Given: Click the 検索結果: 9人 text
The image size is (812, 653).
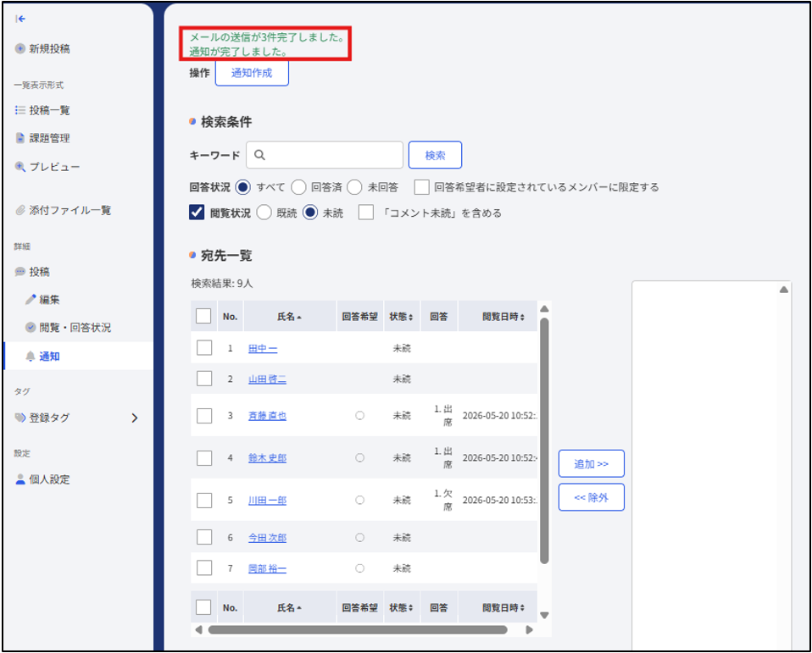Looking at the screenshot, I should coord(221,284).
